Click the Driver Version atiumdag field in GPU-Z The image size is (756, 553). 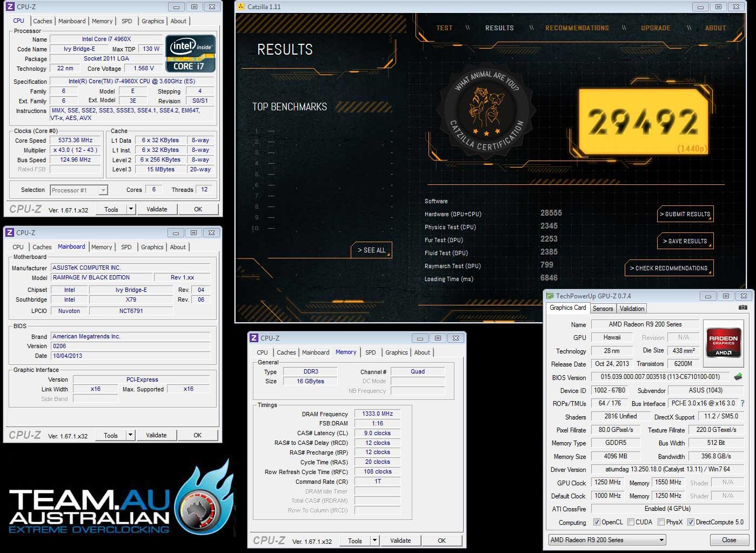668,469
